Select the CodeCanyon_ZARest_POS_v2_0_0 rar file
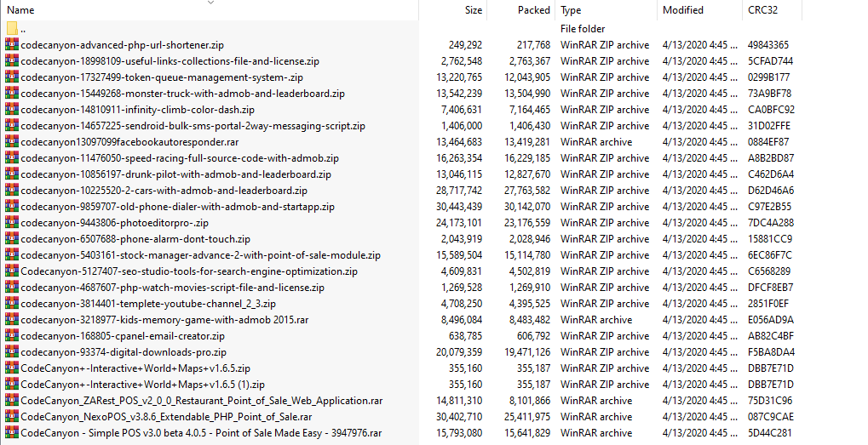The width and height of the screenshot is (868, 445). (202, 400)
